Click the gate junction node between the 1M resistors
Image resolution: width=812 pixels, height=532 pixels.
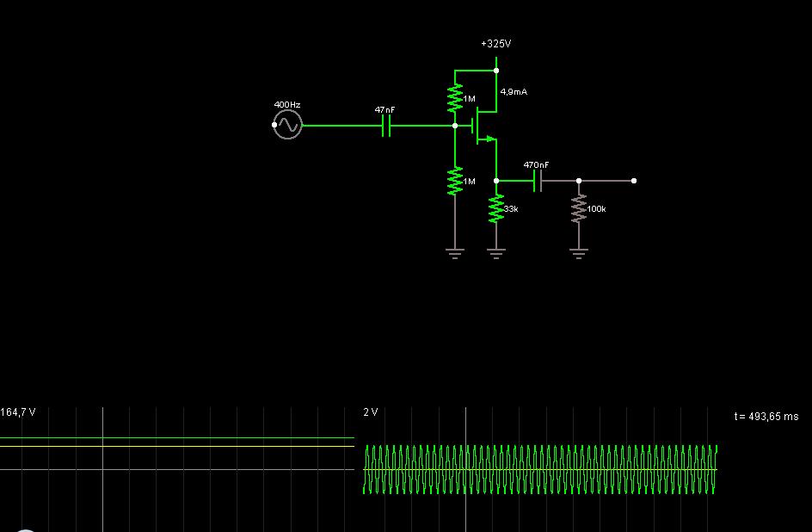pos(455,126)
